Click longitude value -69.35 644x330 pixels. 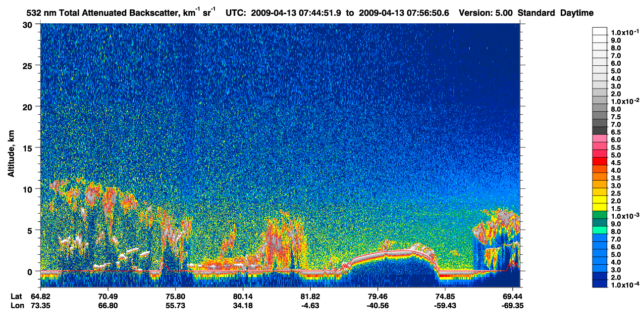[x=512, y=306]
